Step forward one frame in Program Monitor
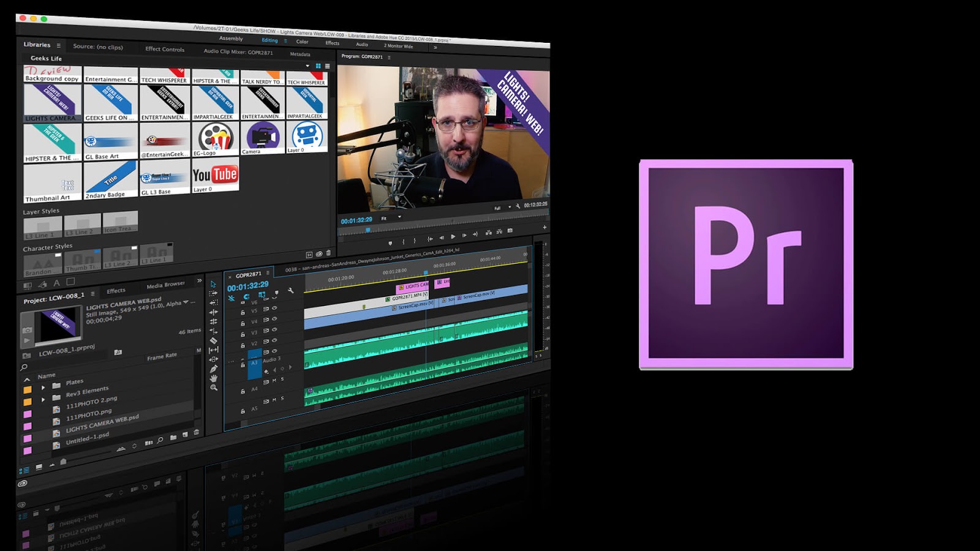The image size is (980, 551). click(x=464, y=235)
